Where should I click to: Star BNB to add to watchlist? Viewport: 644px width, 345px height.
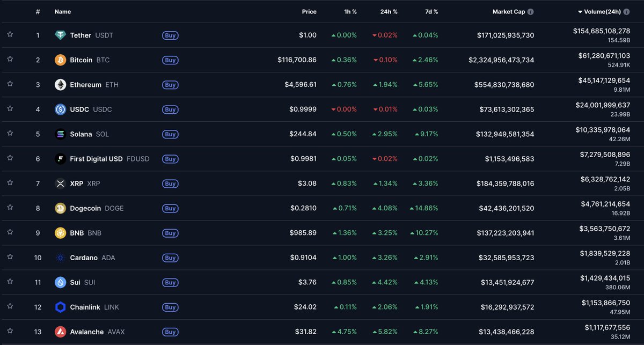click(10, 232)
